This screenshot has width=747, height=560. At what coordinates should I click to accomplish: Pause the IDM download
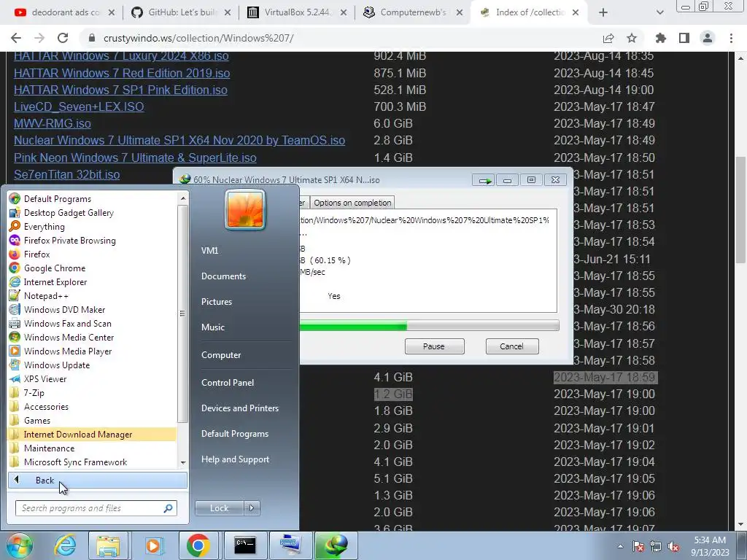point(434,346)
